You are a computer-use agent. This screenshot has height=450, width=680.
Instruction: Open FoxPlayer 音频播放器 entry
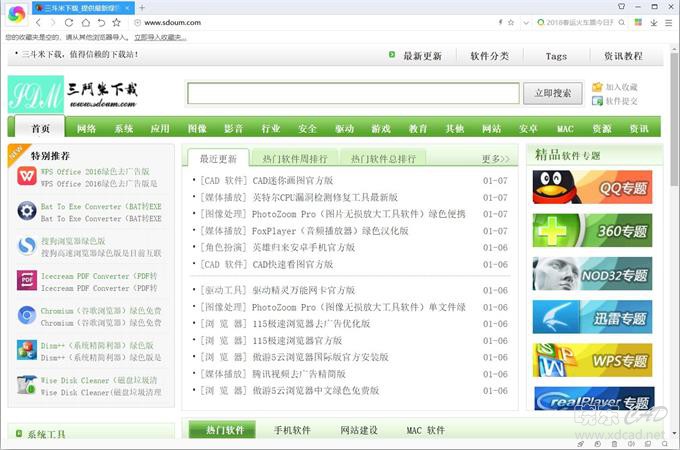coord(330,231)
